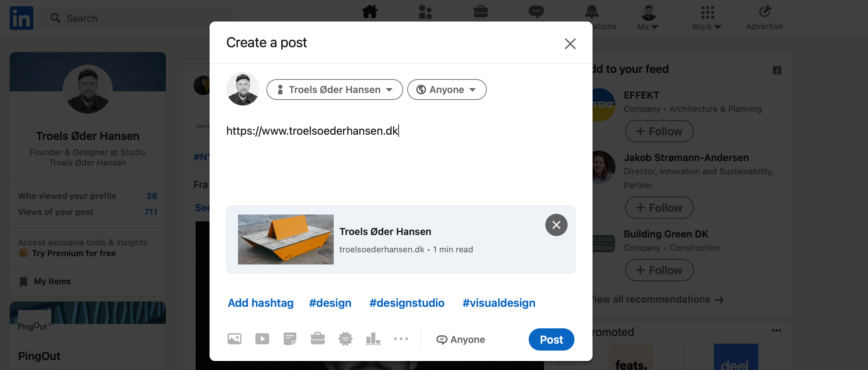Expand the Anyone visibility dropdown
Screen dimensions: 868x370
point(446,90)
